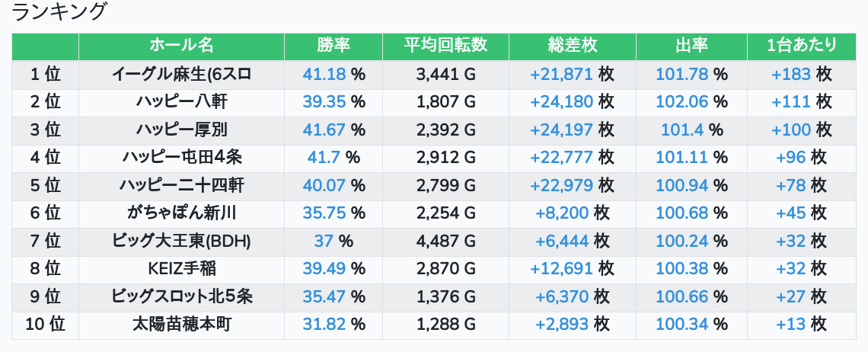Click the +8,200 total difference link
Viewport: 868px width, 352px height.
point(563,213)
